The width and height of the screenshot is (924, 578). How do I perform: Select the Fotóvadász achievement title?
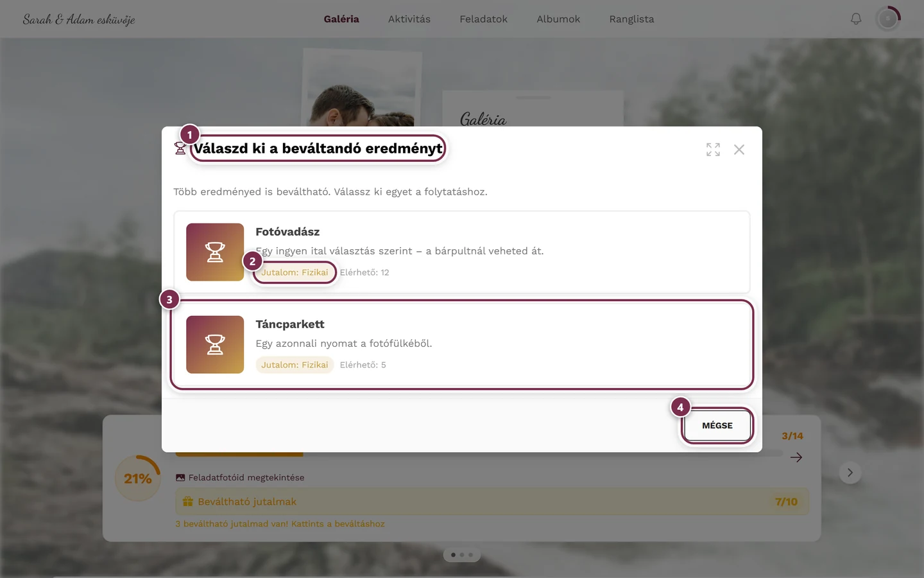(287, 232)
